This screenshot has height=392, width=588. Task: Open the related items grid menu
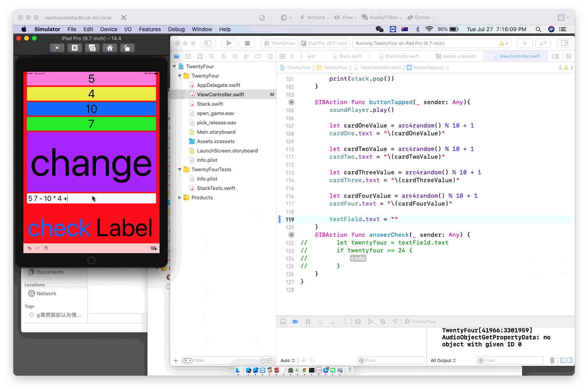point(282,57)
